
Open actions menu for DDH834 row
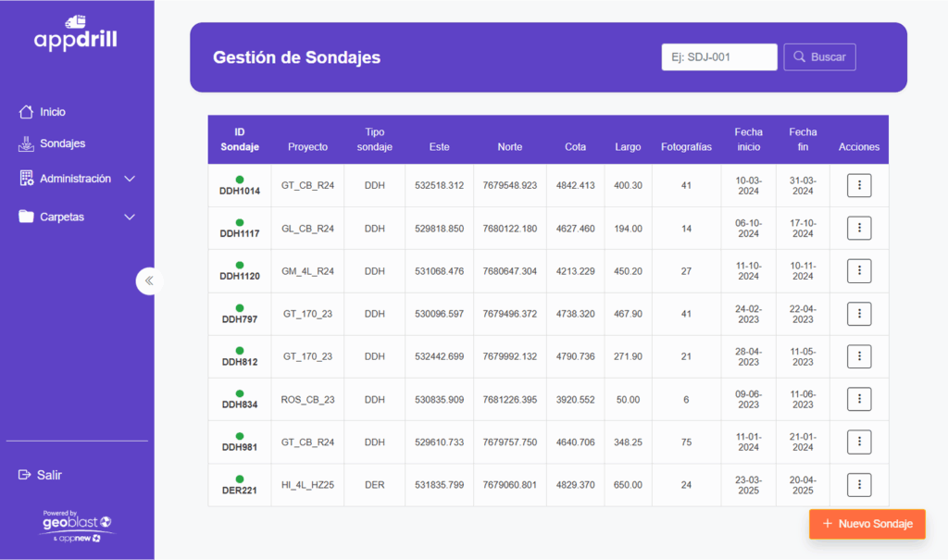point(858,399)
